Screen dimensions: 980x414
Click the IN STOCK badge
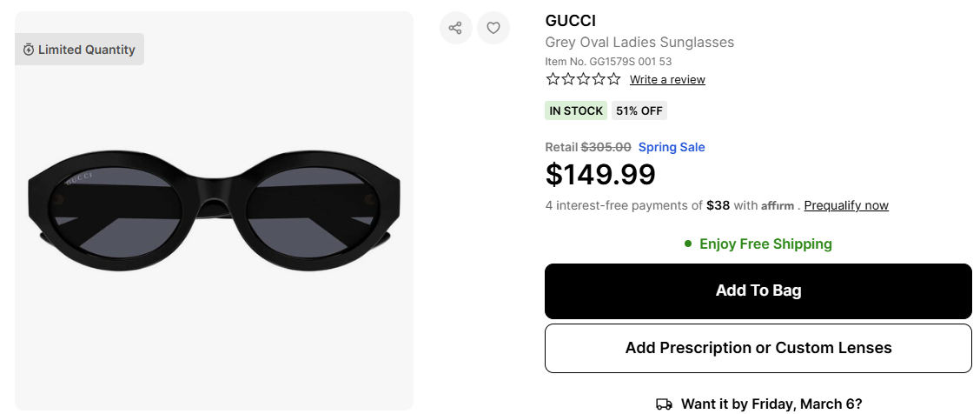(575, 110)
